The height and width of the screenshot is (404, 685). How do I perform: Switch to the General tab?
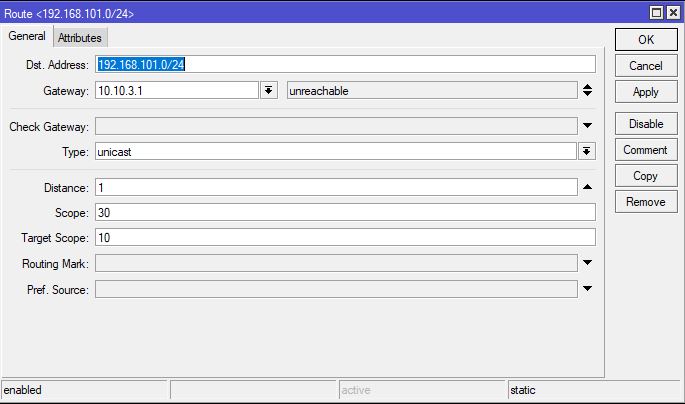pos(27,36)
